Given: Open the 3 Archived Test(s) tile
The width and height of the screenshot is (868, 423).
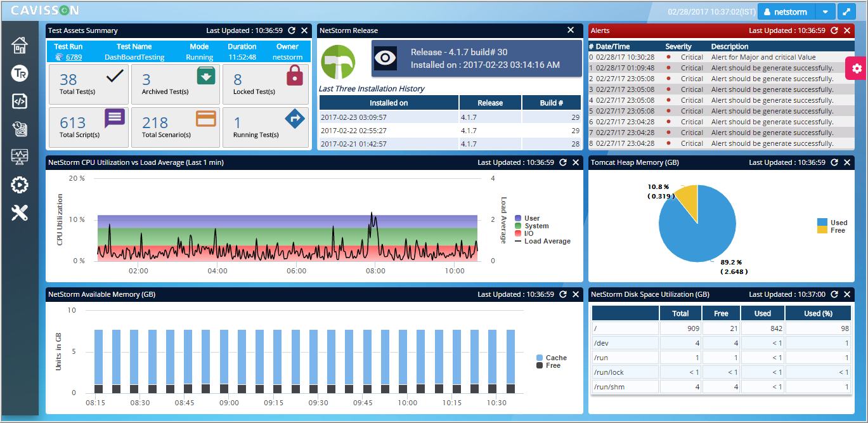Looking at the screenshot, I should click(x=176, y=84).
